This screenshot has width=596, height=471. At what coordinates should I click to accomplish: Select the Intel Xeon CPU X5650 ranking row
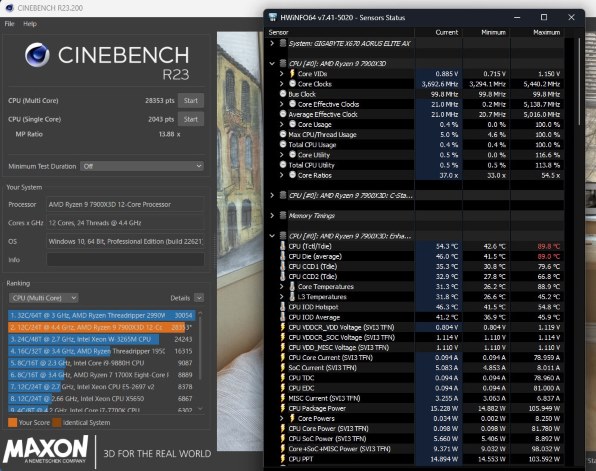coord(101,399)
